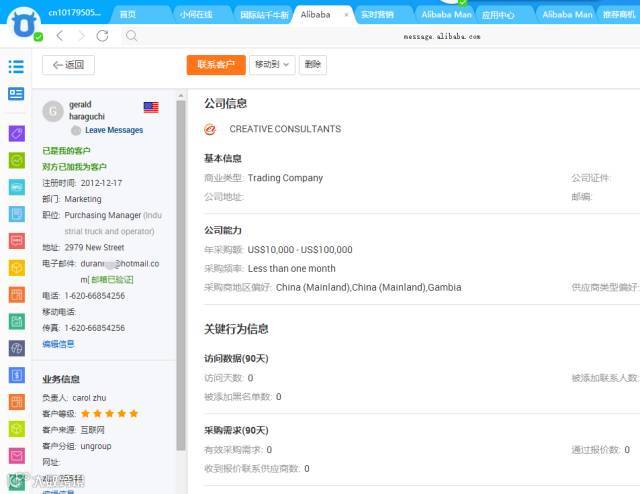Close the active Alibaba tab
The height and width of the screenshot is (494, 640).
click(346, 15)
